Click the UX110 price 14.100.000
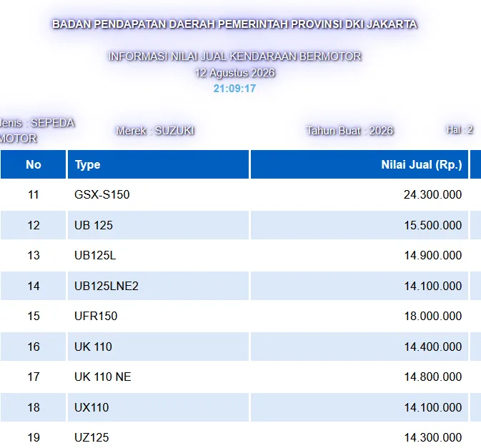This screenshot has width=481, height=448. (432, 407)
